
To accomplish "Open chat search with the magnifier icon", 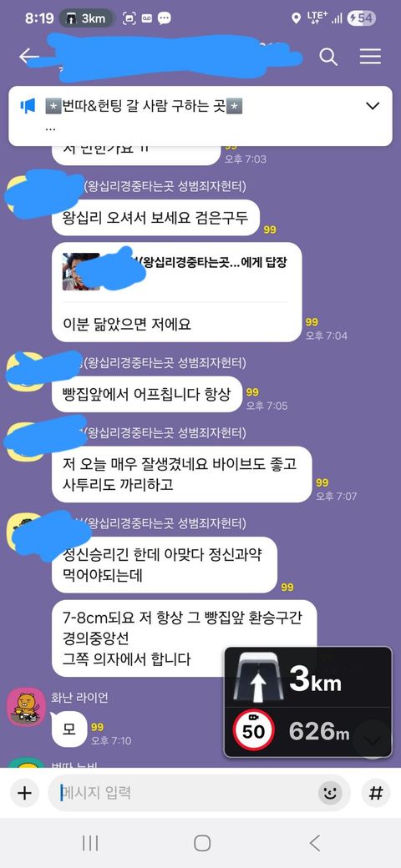I will [x=328, y=57].
